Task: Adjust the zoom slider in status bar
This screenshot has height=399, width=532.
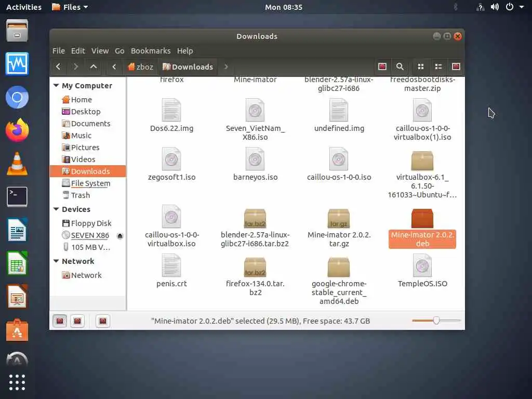Action: pyautogui.click(x=436, y=320)
